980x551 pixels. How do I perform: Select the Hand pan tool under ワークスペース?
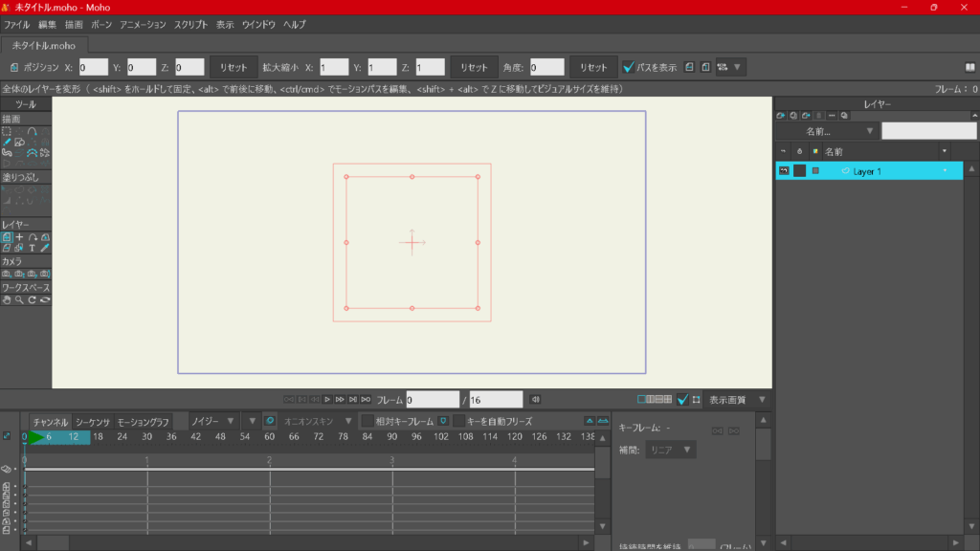[x=7, y=299]
